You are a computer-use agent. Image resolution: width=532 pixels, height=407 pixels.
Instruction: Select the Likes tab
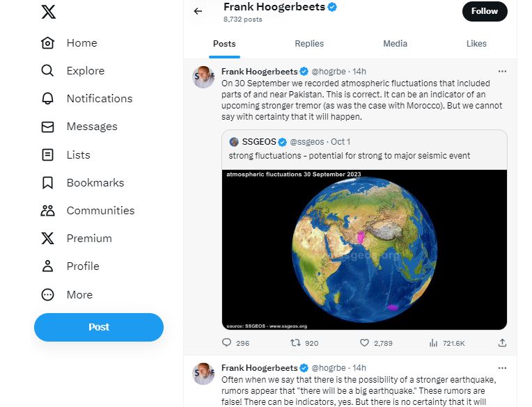[476, 43]
